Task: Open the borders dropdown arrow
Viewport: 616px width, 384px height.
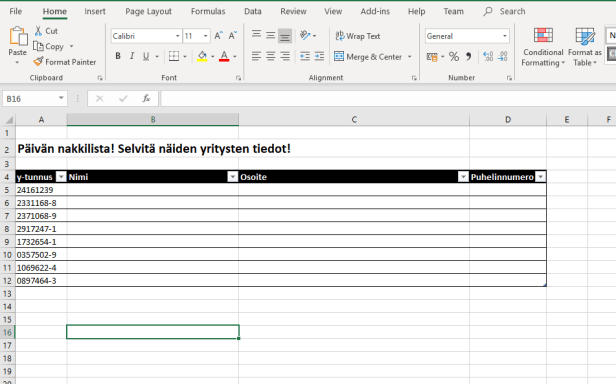Action: [x=185, y=57]
